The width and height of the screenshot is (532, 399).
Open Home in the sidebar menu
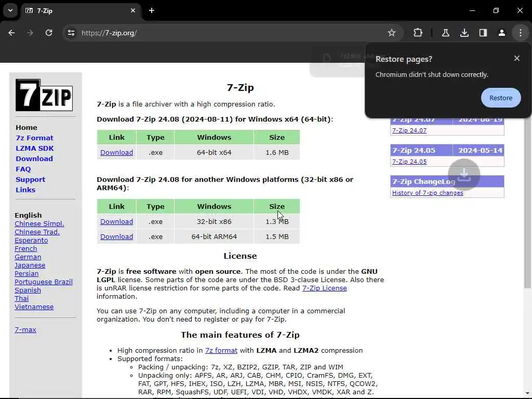26,128
